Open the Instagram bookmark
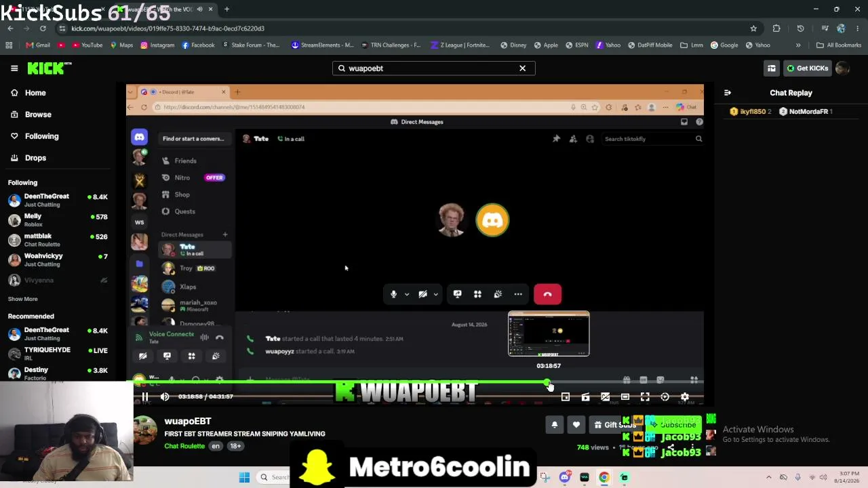868x488 pixels. point(158,45)
